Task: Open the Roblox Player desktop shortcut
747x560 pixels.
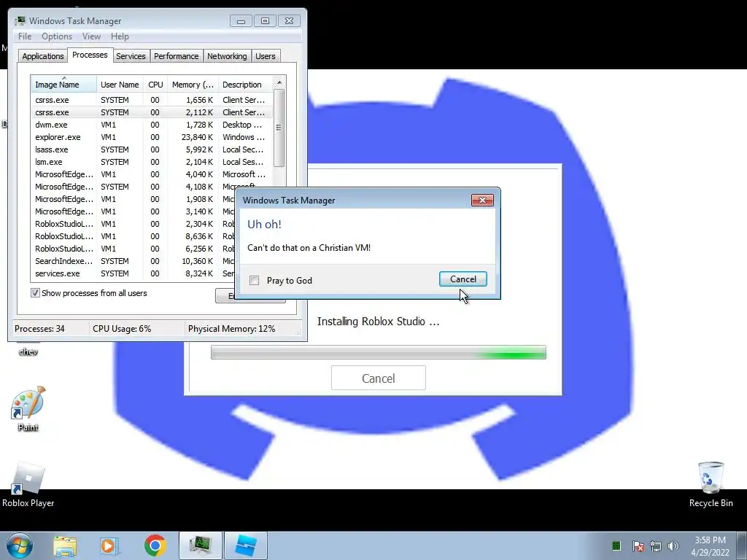Action: coord(28,485)
